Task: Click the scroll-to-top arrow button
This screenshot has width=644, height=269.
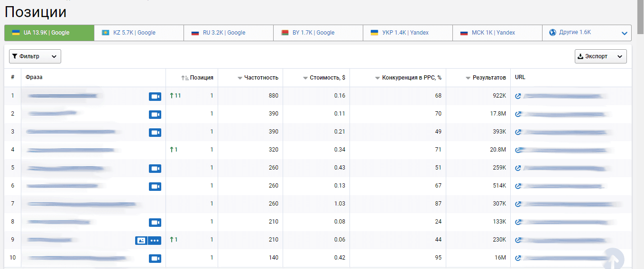Action: pos(612,259)
